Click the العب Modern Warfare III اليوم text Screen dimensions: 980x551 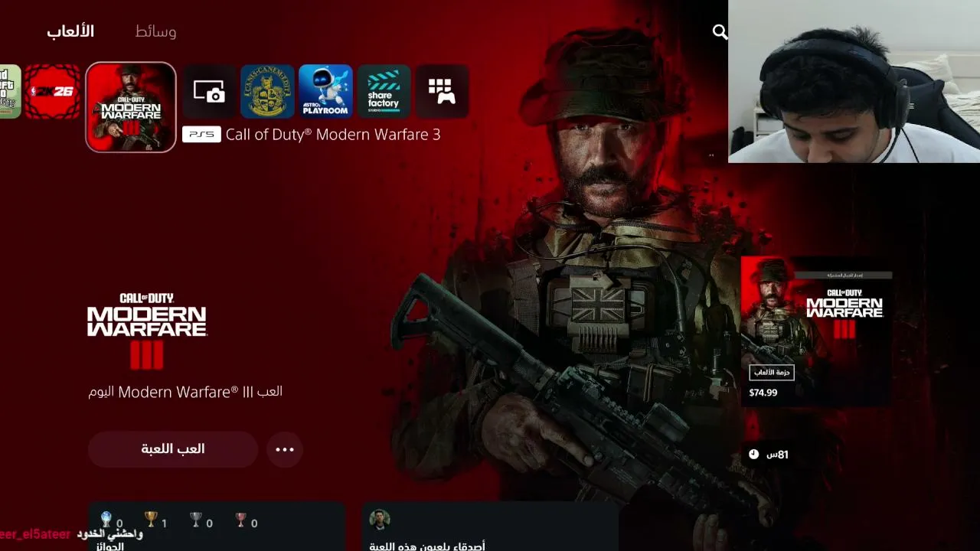tap(185, 392)
